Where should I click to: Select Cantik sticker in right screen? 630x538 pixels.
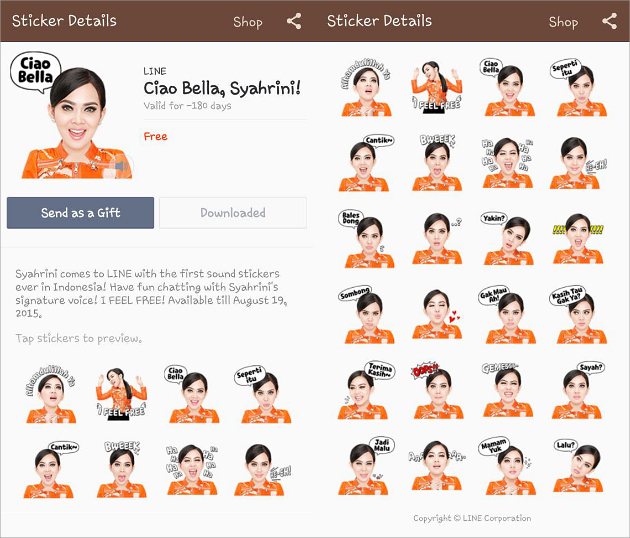pos(366,163)
